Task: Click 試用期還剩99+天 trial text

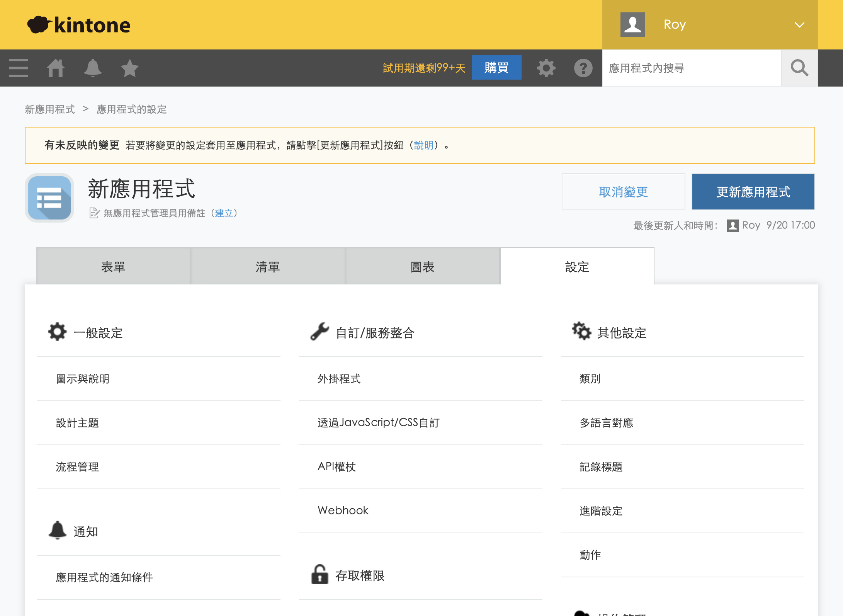Action: pyautogui.click(x=424, y=68)
